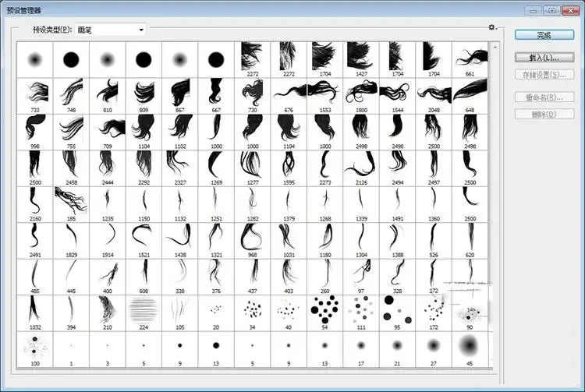Select the large dots scatter brush 54
585x392 pixels.
click(x=324, y=312)
